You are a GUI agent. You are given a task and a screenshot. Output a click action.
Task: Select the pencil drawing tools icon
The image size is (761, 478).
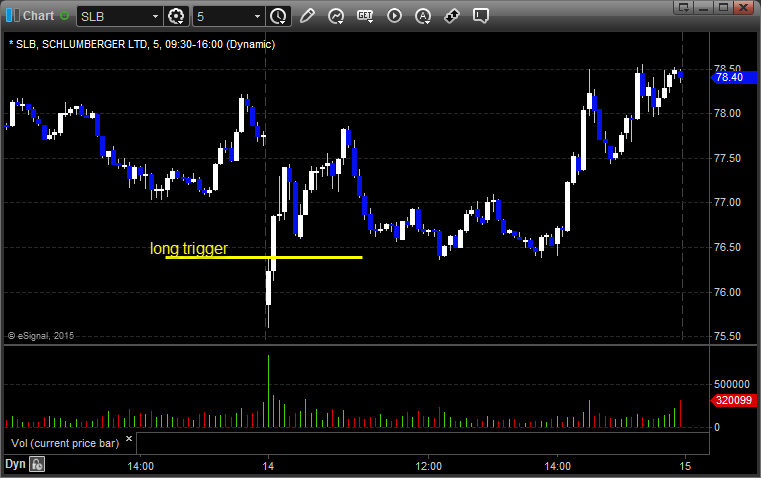click(x=307, y=16)
